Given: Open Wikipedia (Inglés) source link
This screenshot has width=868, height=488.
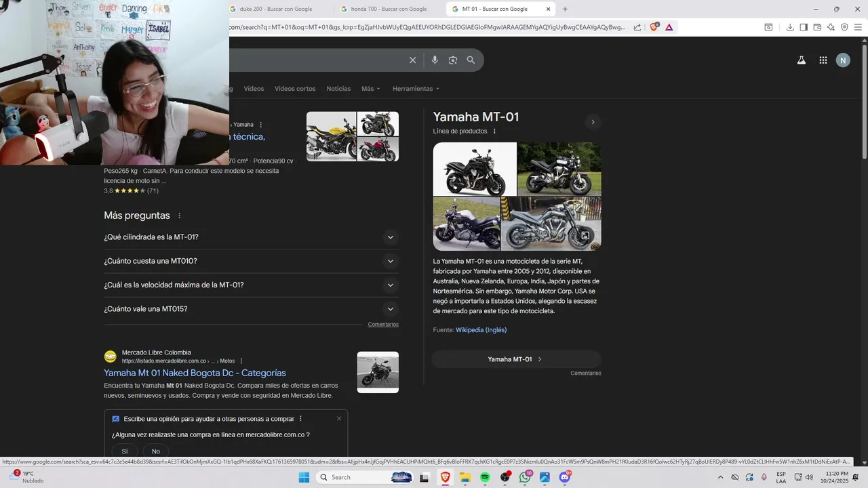Looking at the screenshot, I should [x=481, y=330].
